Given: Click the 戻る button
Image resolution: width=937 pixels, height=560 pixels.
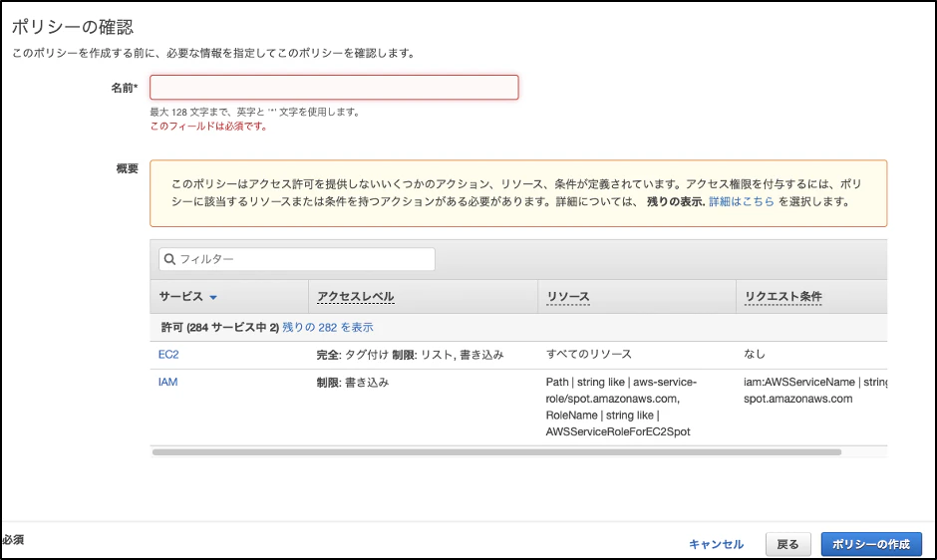Looking at the screenshot, I should (787, 544).
